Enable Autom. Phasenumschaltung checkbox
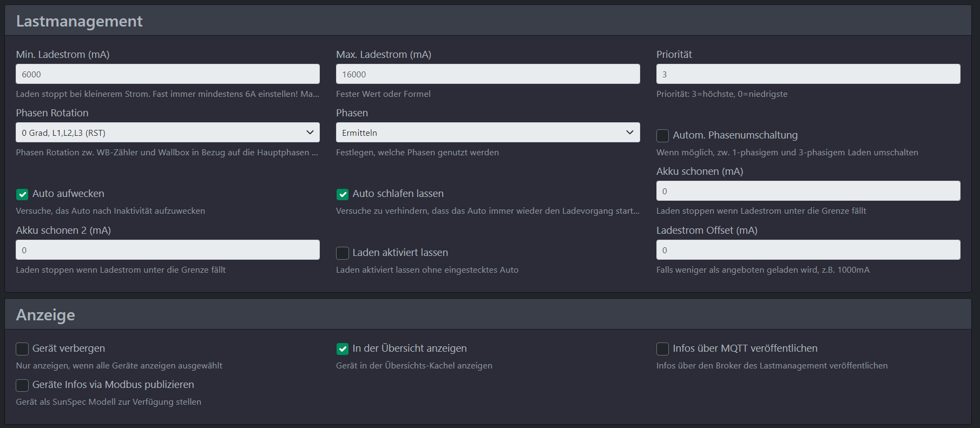 [663, 135]
